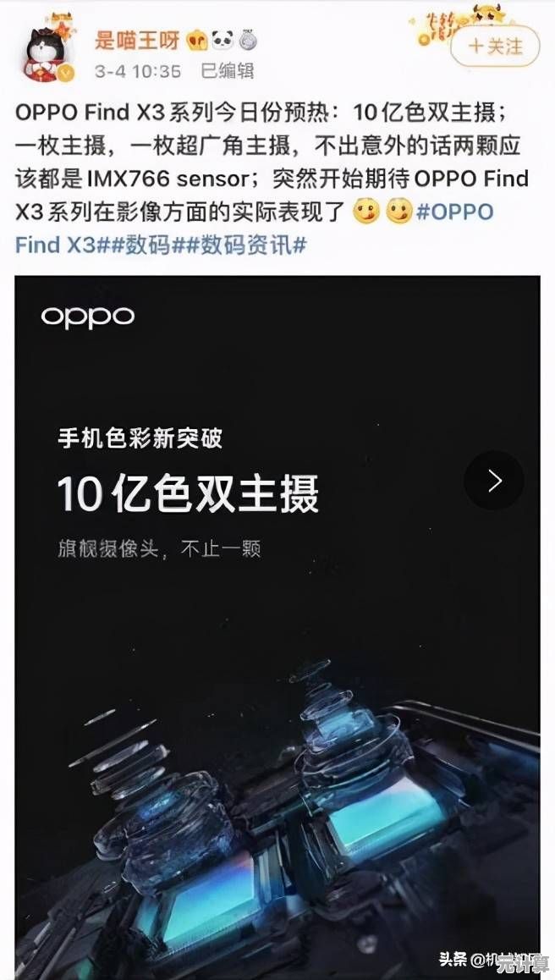This screenshot has height=980, width=555.
Task: Click the 3-4 10:35 post timestamp
Action: tap(138, 71)
